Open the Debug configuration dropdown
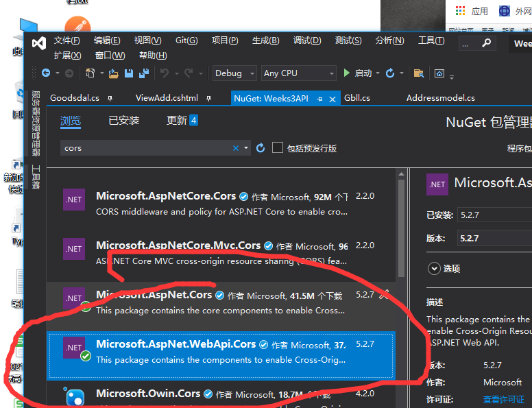Image resolution: width=532 pixels, height=408 pixels. (x=234, y=73)
